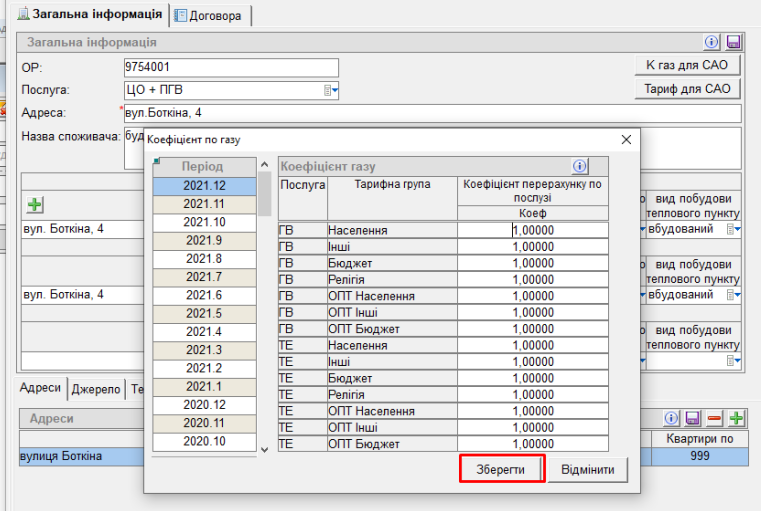761x511 pixels.
Task: Click the ОР input field with 9754001
Action: pos(230,68)
